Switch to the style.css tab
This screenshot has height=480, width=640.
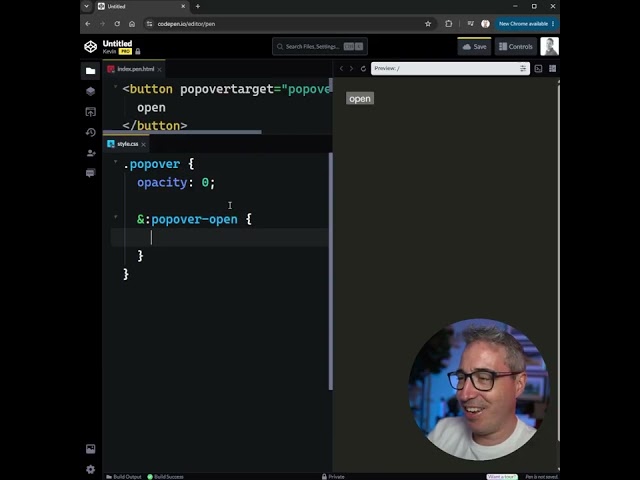(x=127, y=144)
